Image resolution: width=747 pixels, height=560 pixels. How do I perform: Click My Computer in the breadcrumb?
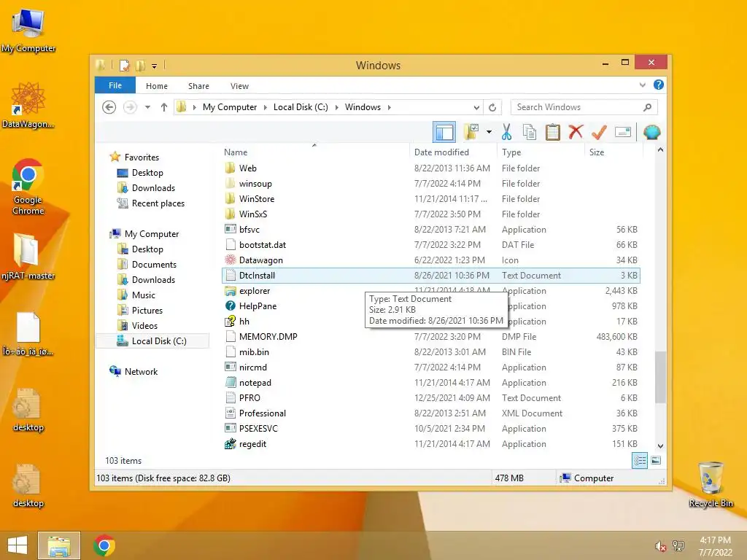click(x=230, y=107)
